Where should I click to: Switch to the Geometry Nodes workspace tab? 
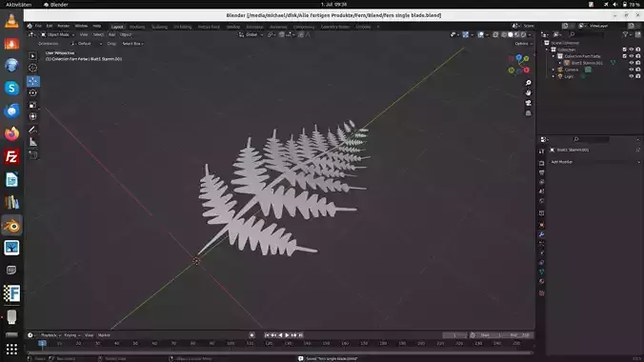(335, 27)
